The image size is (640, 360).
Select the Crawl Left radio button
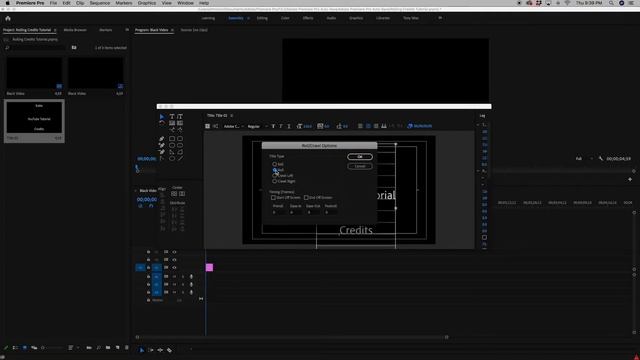(275, 176)
